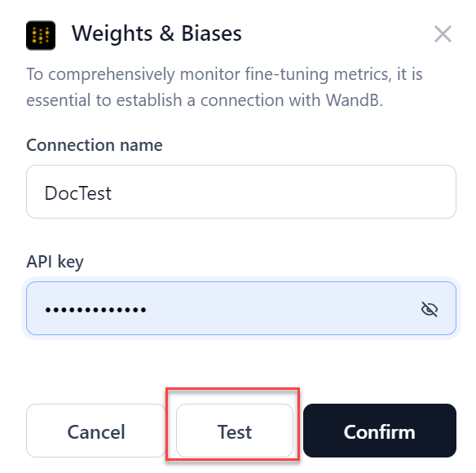Select the dark Confirm button
This screenshot has width=476, height=473.
click(380, 431)
